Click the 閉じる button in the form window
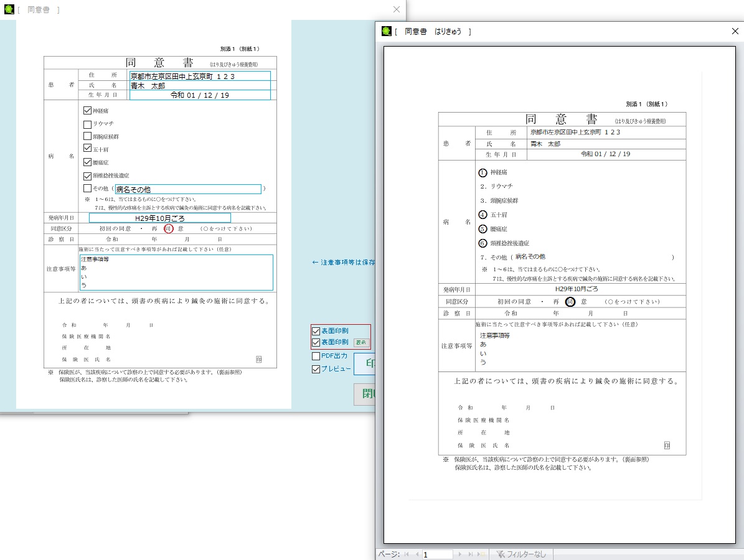This screenshot has width=744, height=560. pyautogui.click(x=364, y=394)
